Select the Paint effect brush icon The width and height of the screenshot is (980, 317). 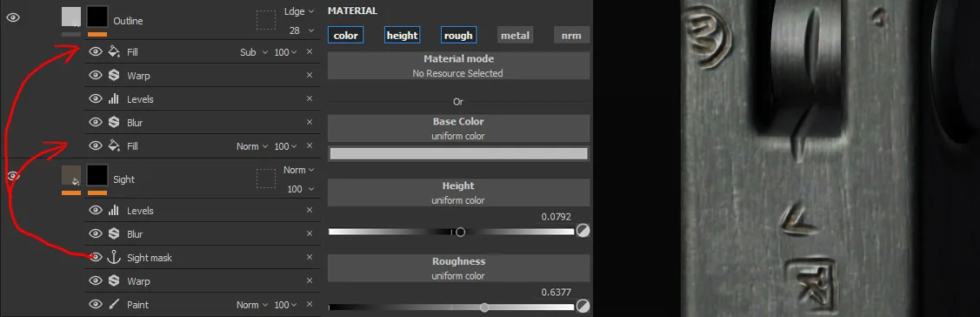click(114, 305)
